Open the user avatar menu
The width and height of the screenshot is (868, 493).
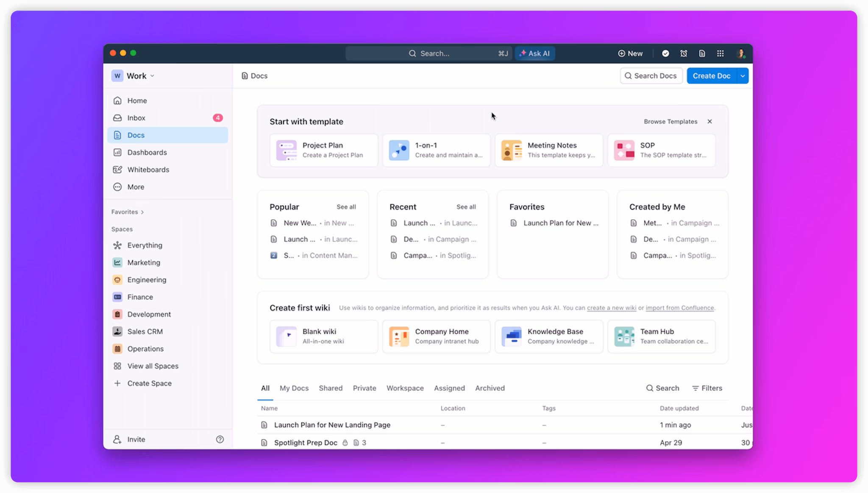click(x=741, y=53)
